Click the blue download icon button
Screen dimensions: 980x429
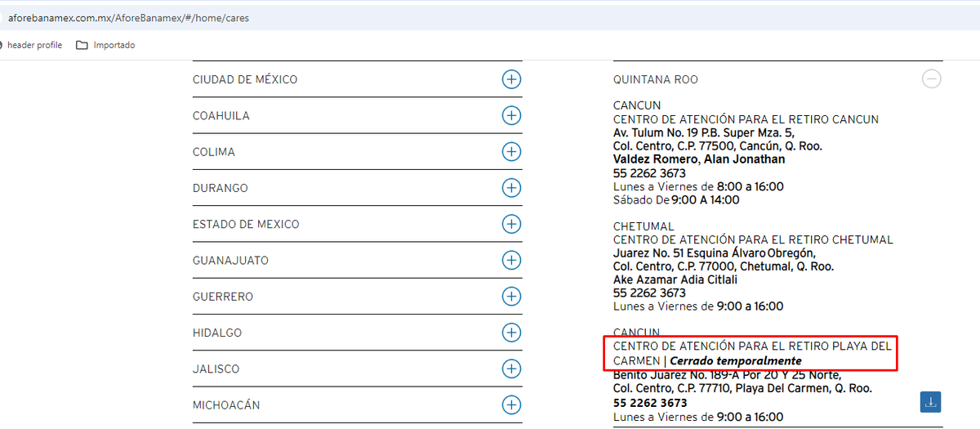coord(931,402)
